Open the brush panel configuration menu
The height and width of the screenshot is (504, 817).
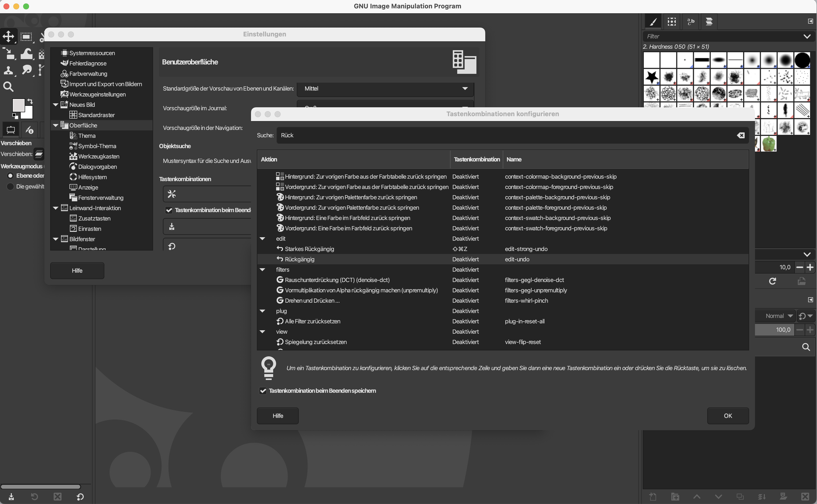(810, 21)
